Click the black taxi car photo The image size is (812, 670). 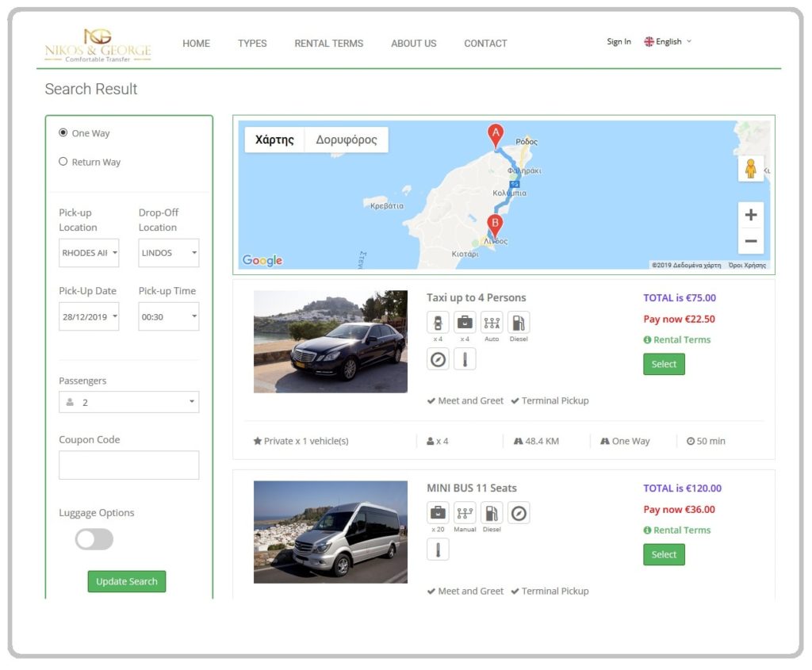(331, 342)
